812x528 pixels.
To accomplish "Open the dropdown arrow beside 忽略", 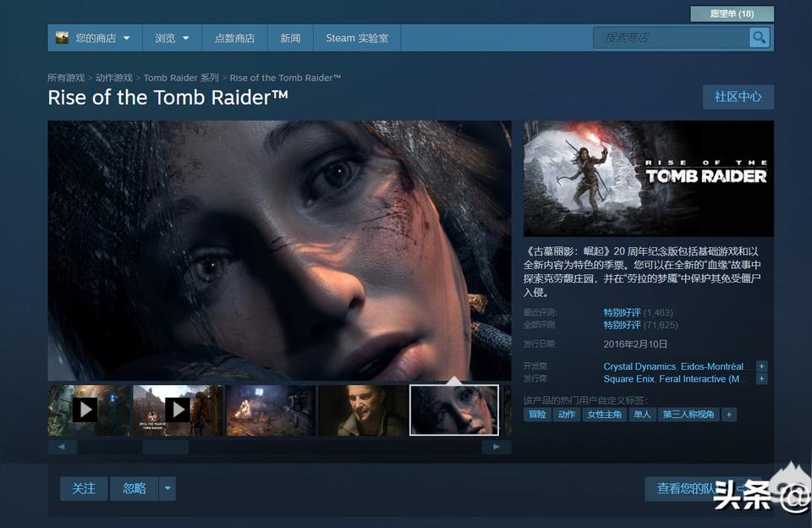I will click(167, 488).
